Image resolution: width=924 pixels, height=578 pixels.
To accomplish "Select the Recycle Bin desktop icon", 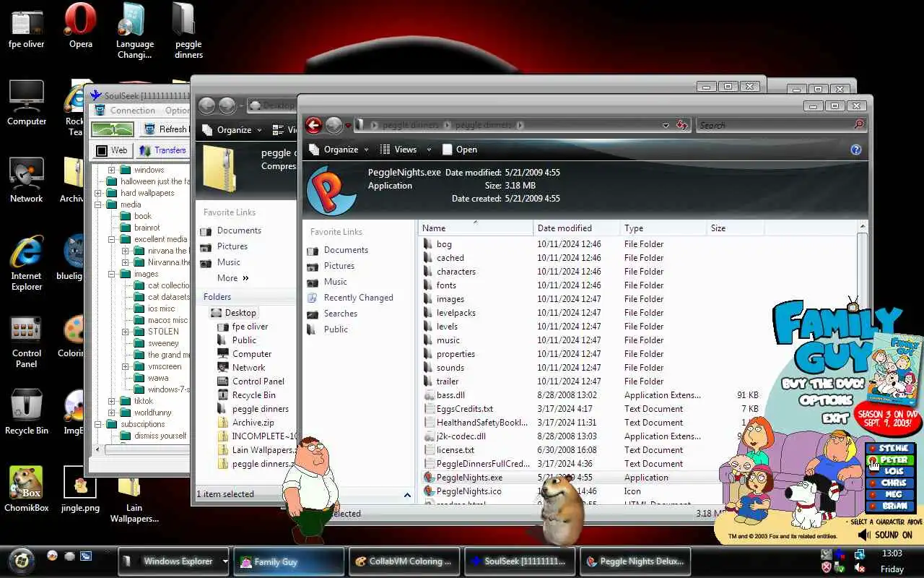I will click(27, 412).
